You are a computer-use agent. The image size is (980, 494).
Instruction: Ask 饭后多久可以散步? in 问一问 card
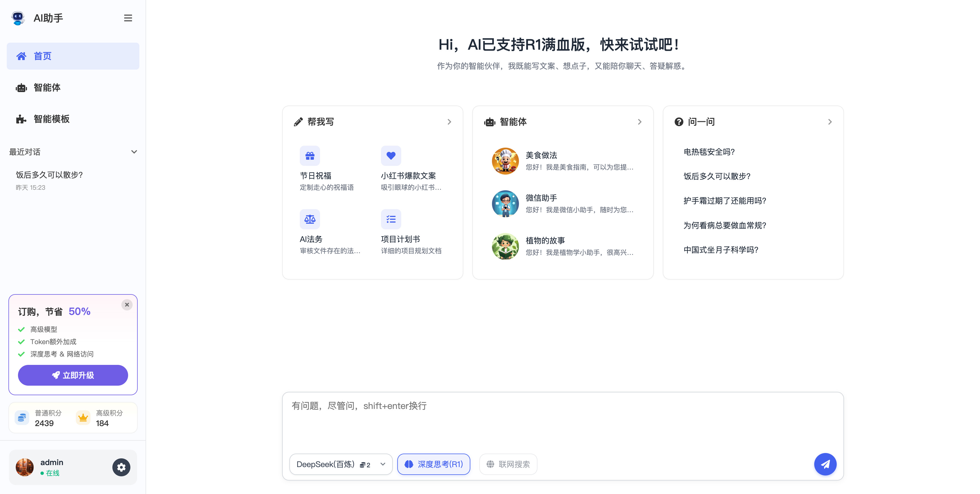click(x=717, y=176)
